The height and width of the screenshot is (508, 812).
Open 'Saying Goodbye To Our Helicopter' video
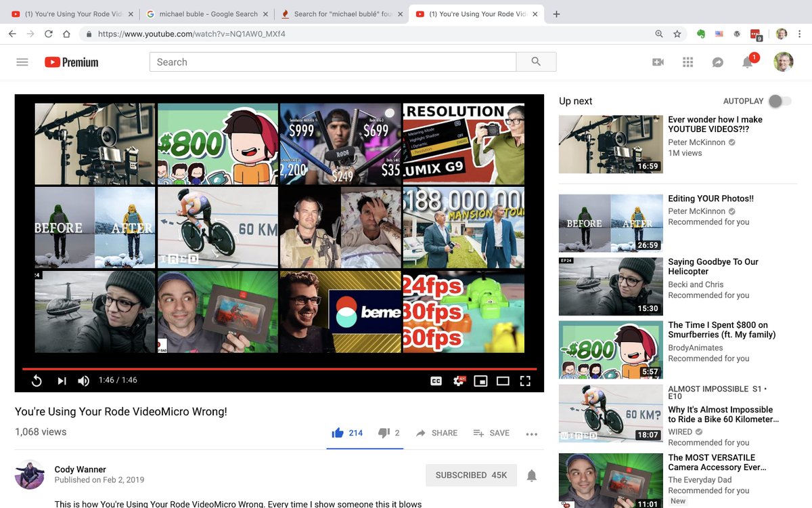[713, 266]
